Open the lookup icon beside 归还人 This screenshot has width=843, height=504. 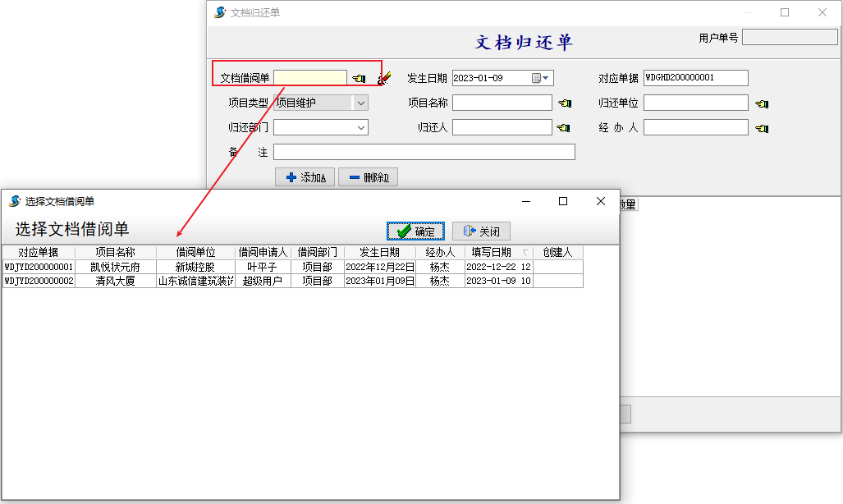[x=564, y=128]
